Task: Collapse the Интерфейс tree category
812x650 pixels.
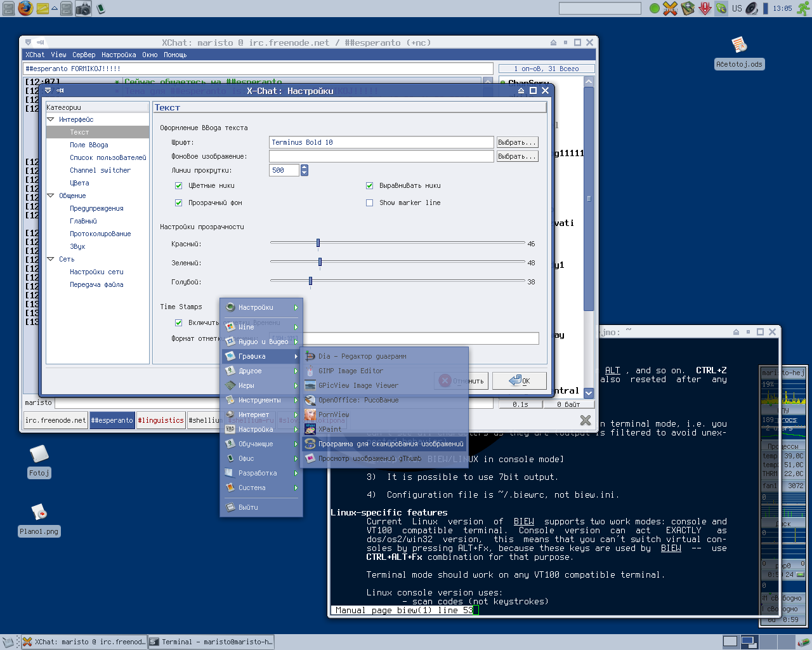Action: pos(51,119)
